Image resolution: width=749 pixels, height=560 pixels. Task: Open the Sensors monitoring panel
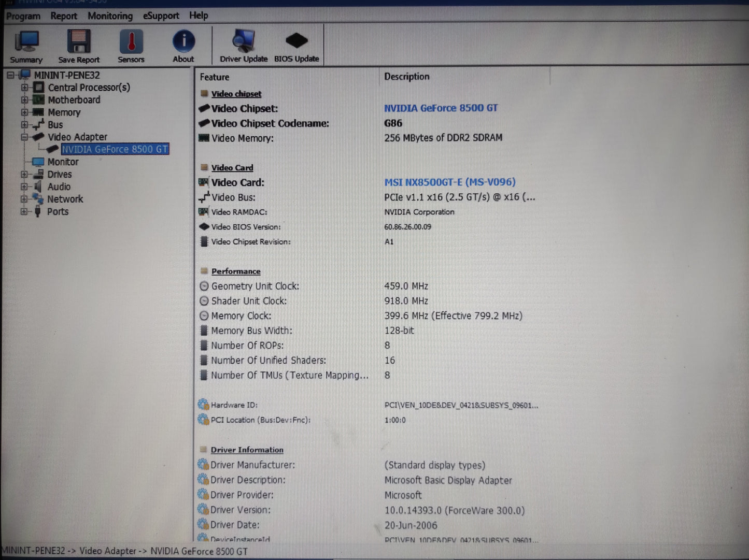coord(131,44)
